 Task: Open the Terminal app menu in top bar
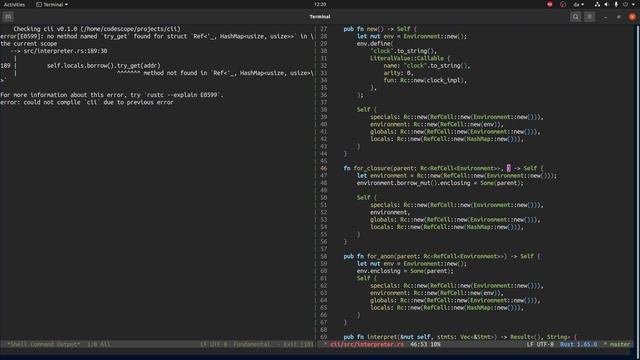click(x=52, y=4)
